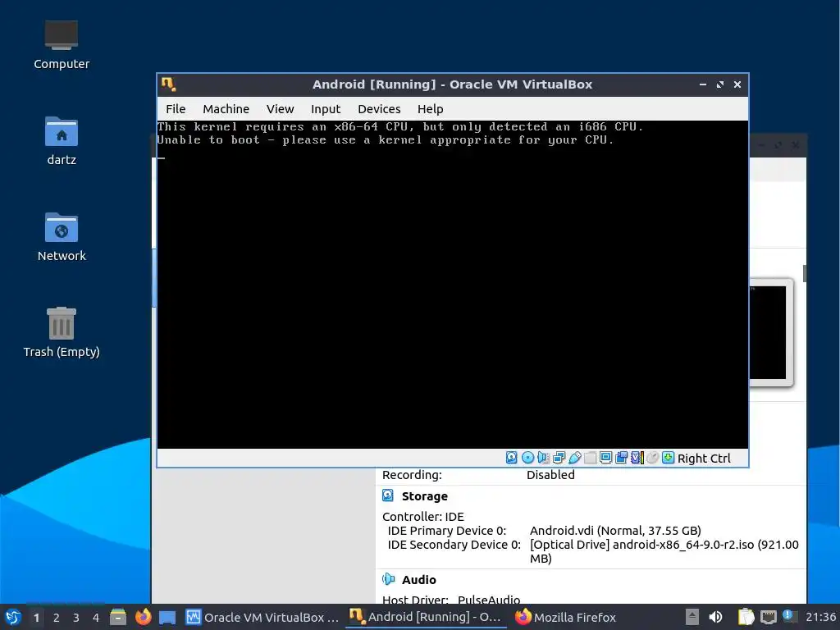Open the Help menu
Viewport: 840px width, 630px height.
[x=430, y=109]
